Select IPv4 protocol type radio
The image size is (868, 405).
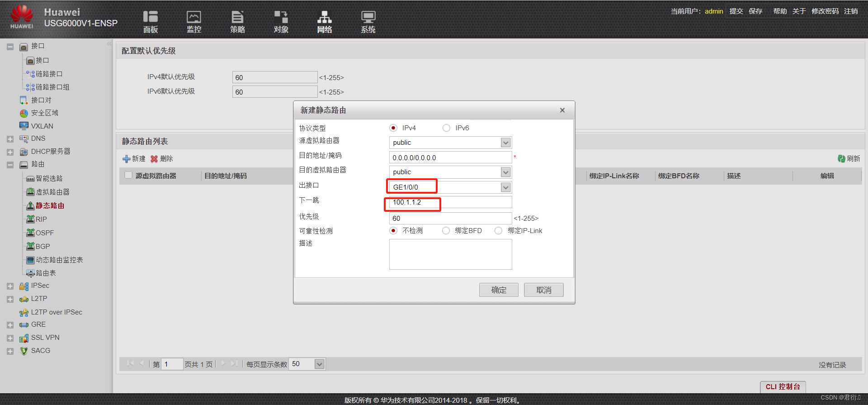click(393, 128)
